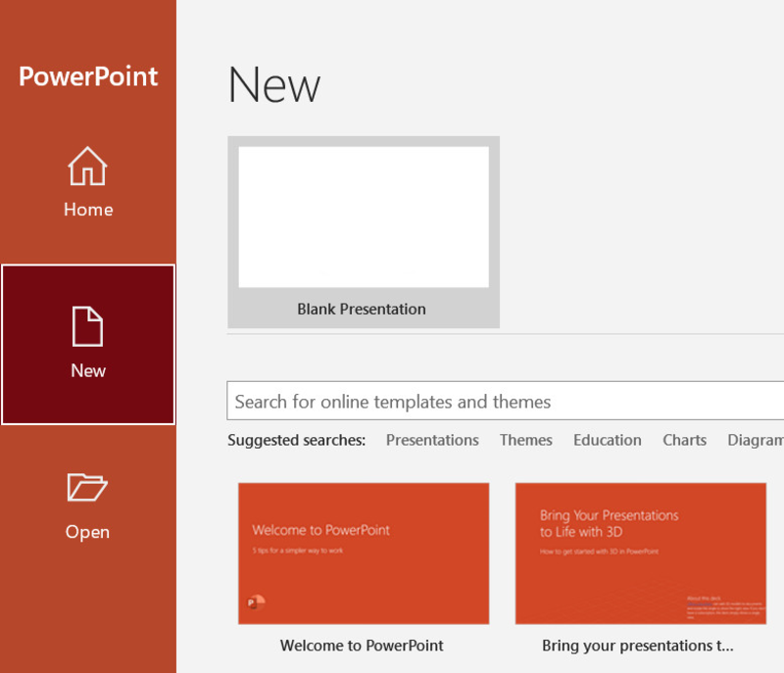Create a Blank Presentation from thumbnail
The image size is (784, 673).
click(x=364, y=216)
